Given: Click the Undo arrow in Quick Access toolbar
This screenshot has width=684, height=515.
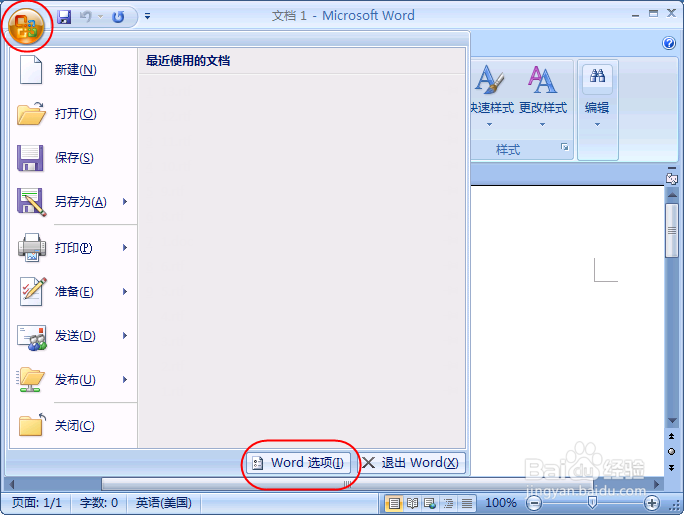Looking at the screenshot, I should (86, 17).
